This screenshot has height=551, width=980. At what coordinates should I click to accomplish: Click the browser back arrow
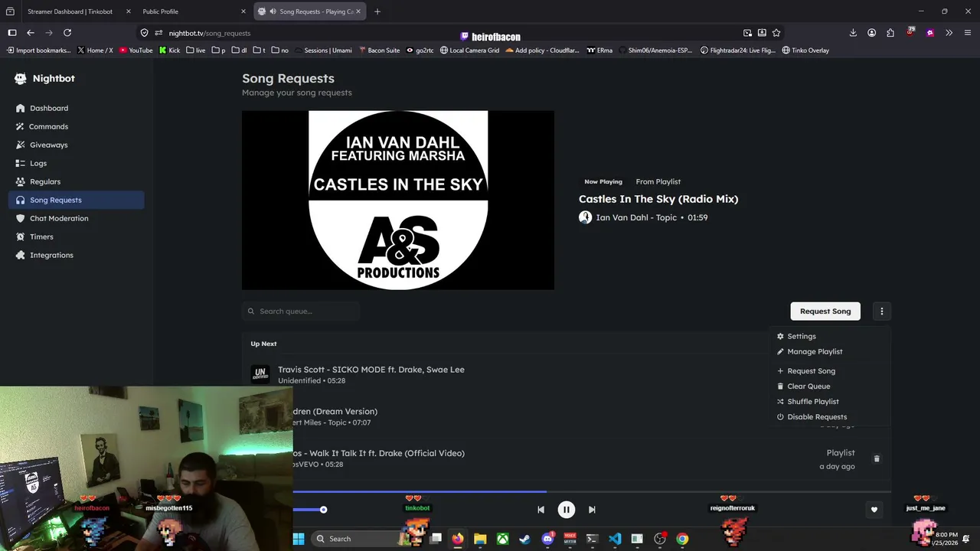(31, 33)
